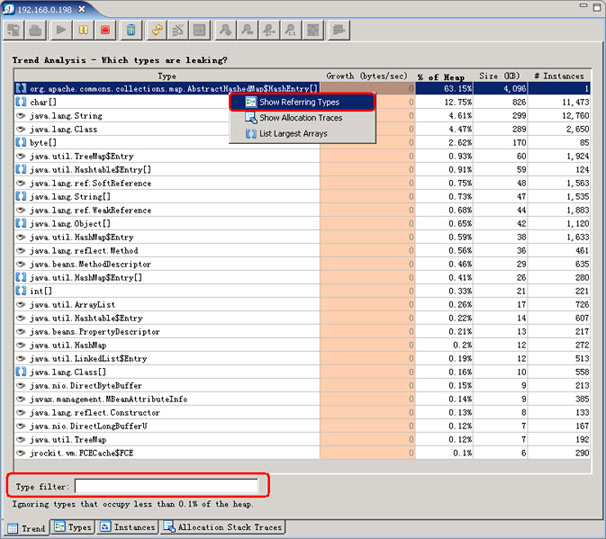The image size is (606, 539).
Task: Click the array icon beside char[]
Action: pyautogui.click(x=21, y=102)
